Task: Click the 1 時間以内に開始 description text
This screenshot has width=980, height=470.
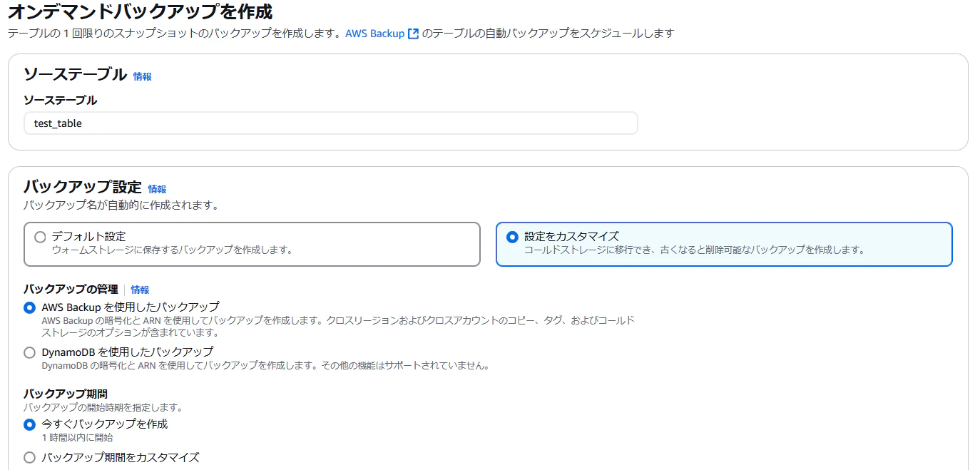Action: [77, 438]
